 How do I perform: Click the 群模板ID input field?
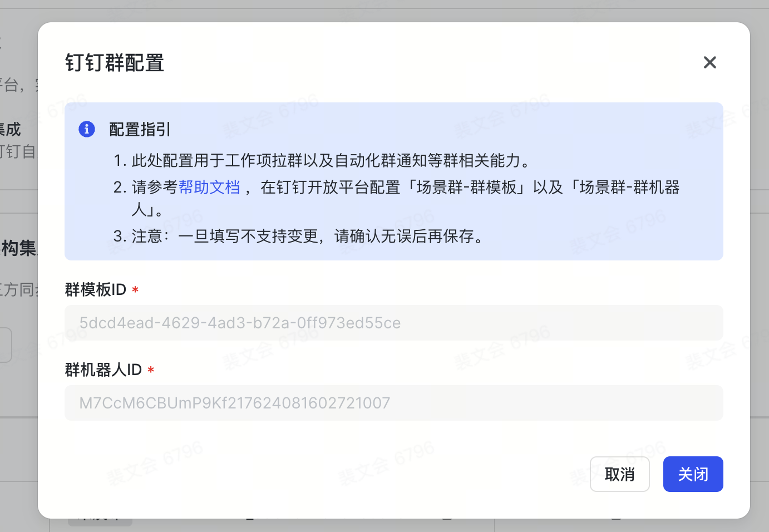click(394, 323)
